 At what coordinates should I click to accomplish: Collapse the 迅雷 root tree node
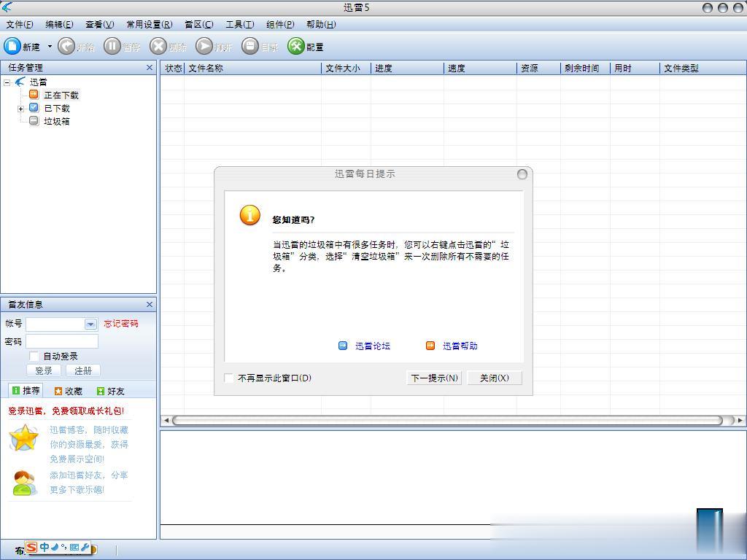7,82
